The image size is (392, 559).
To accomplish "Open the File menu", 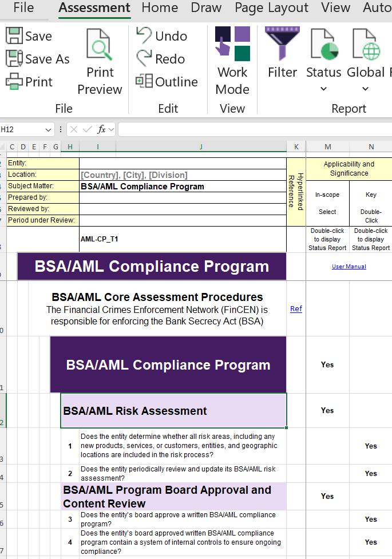I will coord(23,8).
